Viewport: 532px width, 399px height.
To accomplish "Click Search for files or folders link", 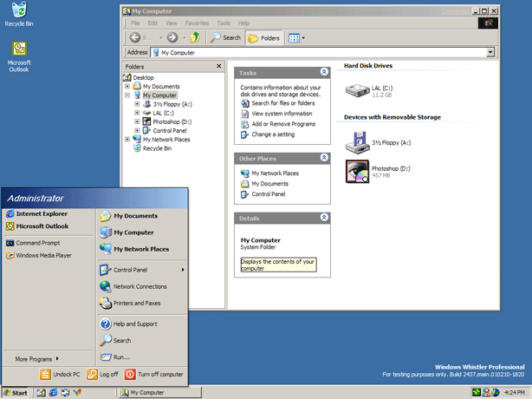I will 278,103.
